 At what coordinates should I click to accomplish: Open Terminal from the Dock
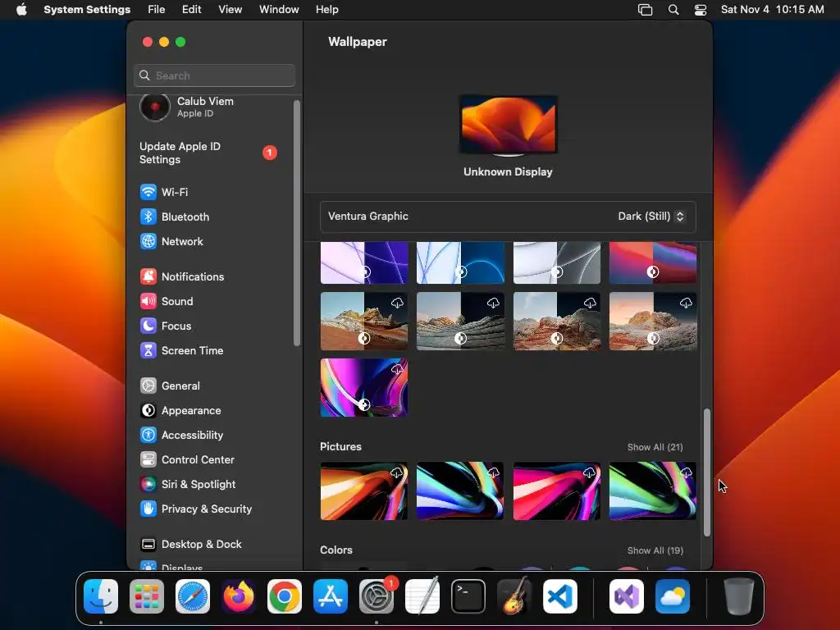tap(468, 596)
